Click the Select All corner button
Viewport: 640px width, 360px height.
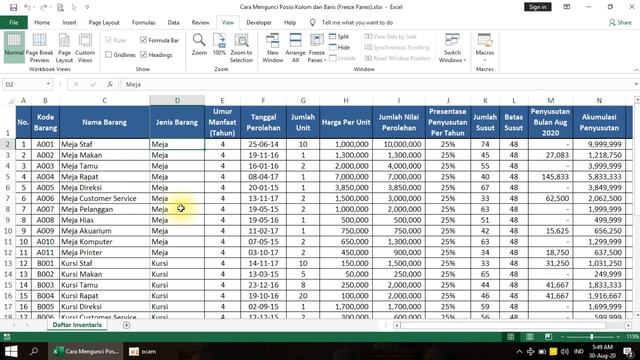click(x=8, y=100)
